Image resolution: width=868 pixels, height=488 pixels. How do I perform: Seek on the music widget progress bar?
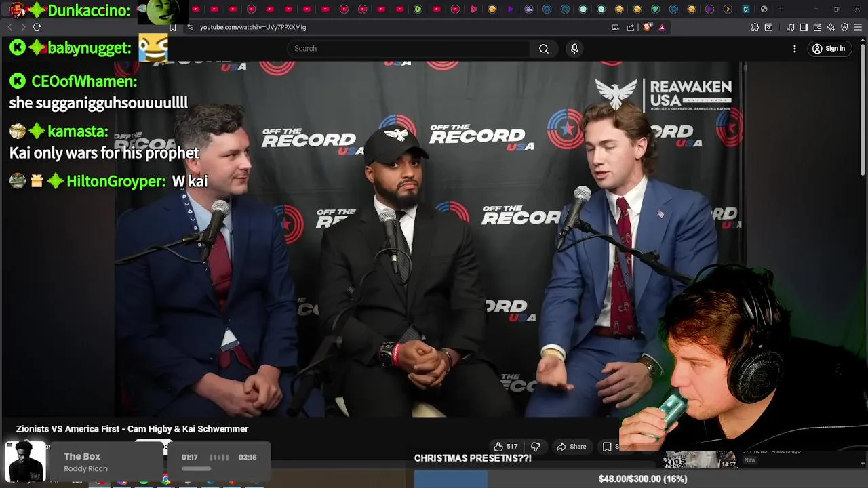pos(197,468)
